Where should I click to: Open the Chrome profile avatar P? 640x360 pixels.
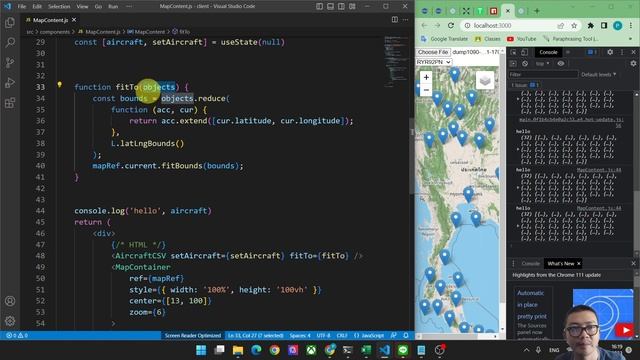click(618, 25)
